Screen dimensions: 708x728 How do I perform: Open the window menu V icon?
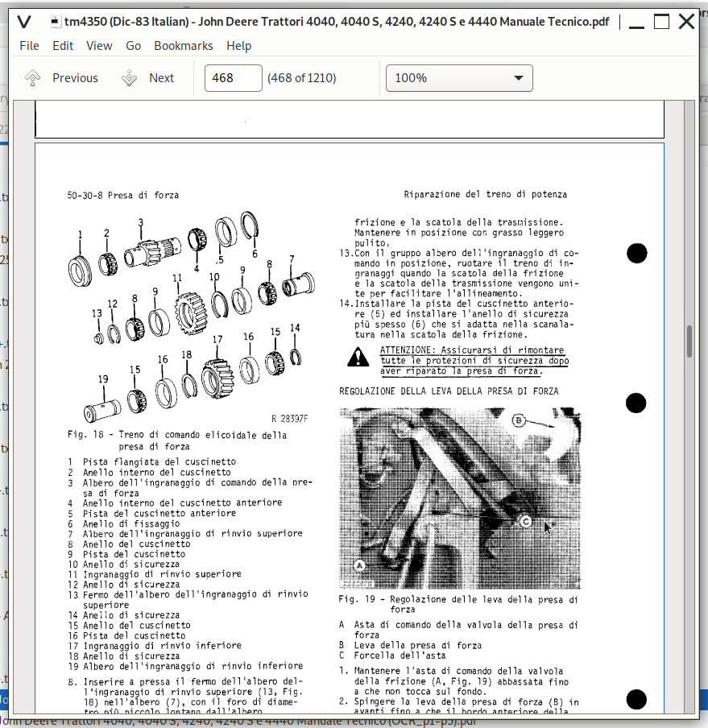pyautogui.click(x=24, y=22)
